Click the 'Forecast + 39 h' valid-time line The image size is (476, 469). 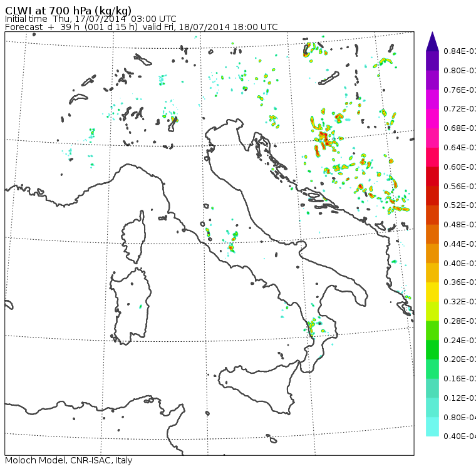(x=141, y=28)
